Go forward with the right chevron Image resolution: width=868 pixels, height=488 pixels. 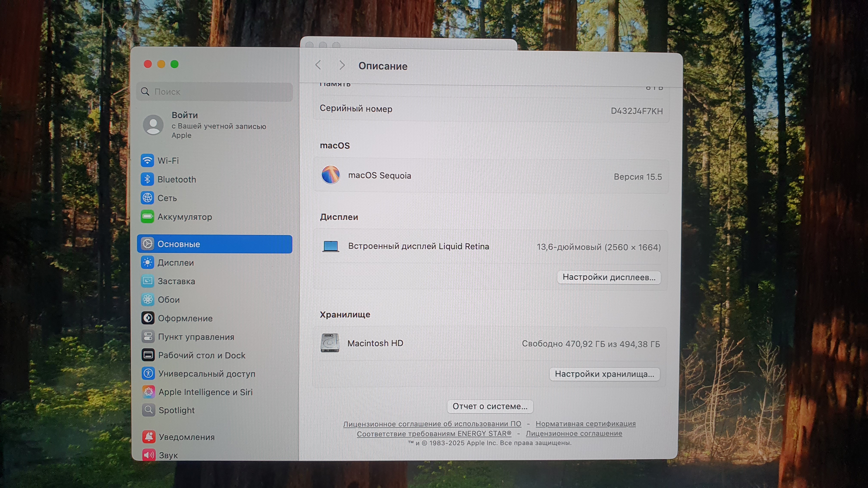coord(342,65)
